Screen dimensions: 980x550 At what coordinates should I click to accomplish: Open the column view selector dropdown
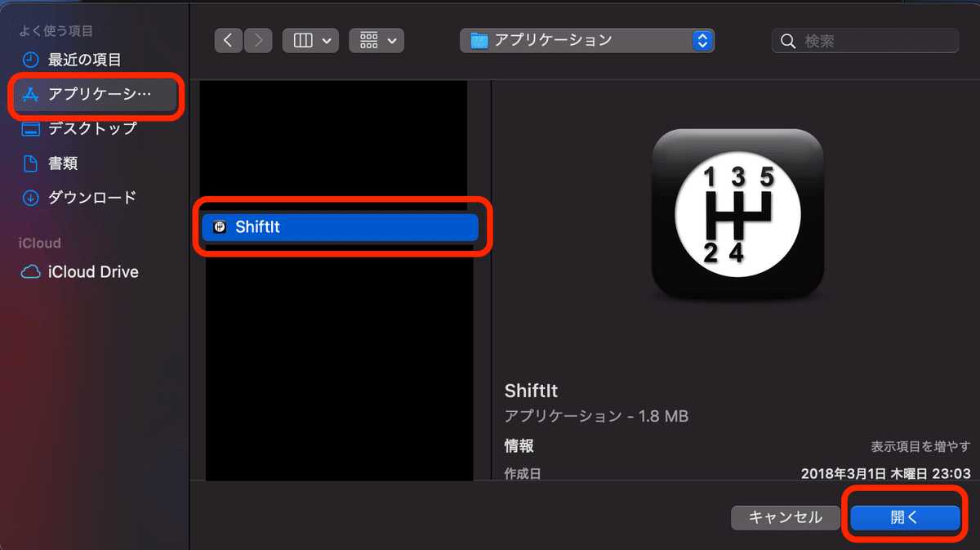click(310, 41)
